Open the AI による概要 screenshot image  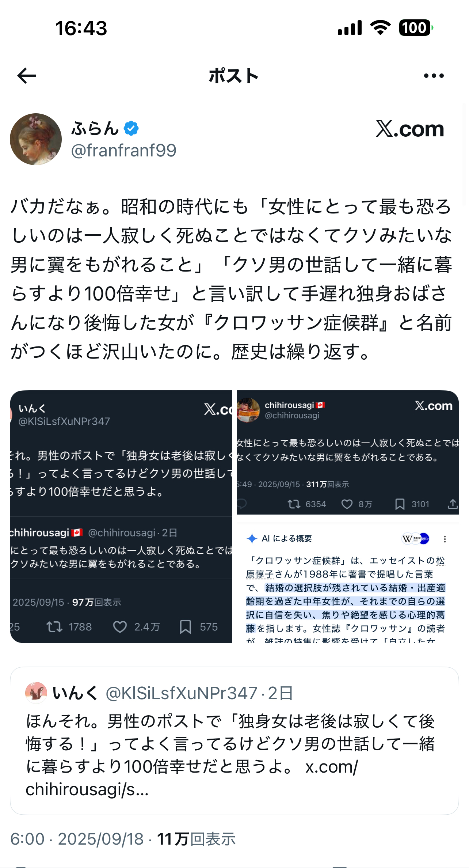348,583
